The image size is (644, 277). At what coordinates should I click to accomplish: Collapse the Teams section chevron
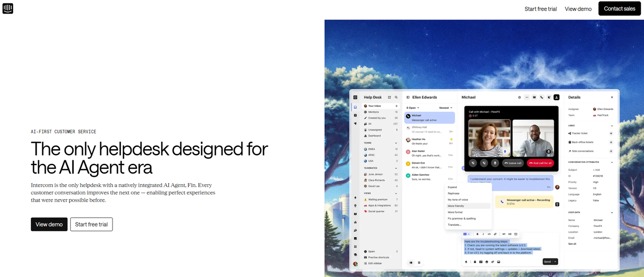[x=396, y=143]
